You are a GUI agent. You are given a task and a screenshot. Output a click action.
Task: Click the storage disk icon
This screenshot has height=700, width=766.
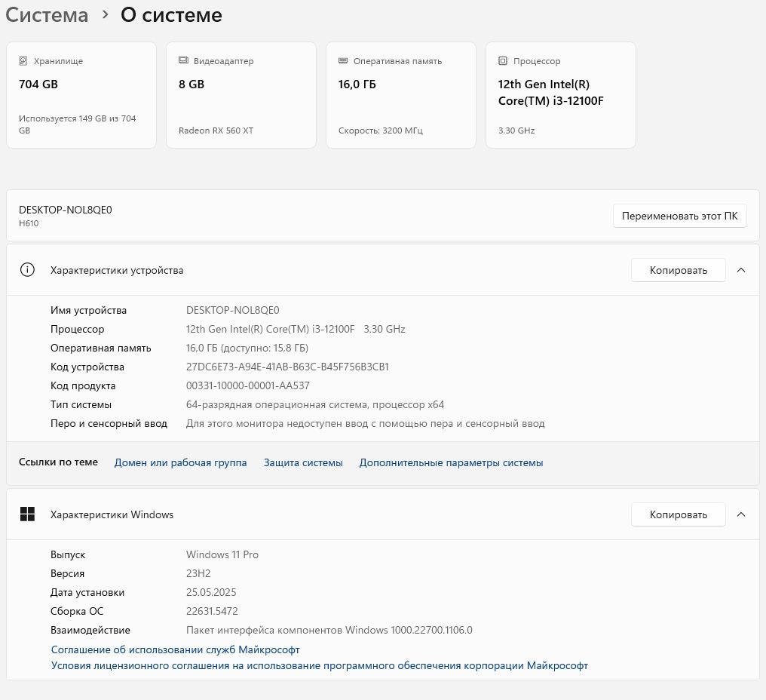click(x=23, y=60)
